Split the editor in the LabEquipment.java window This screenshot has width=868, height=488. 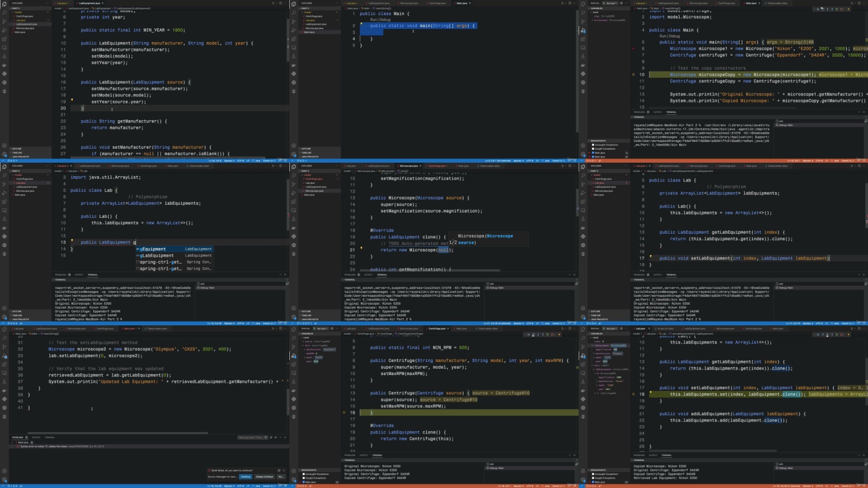click(x=281, y=3)
